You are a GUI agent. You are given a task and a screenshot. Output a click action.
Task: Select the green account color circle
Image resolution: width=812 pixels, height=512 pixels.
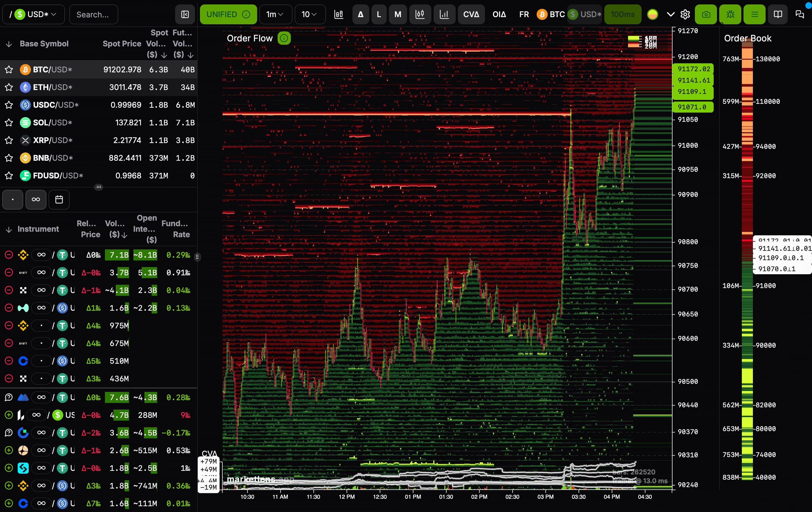[x=653, y=14]
